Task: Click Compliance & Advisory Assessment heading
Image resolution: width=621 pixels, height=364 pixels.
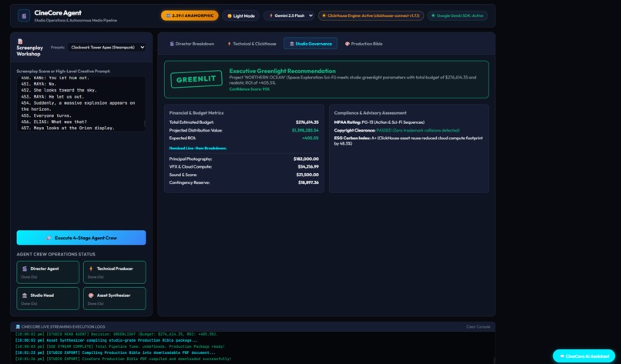Action: (x=370, y=113)
